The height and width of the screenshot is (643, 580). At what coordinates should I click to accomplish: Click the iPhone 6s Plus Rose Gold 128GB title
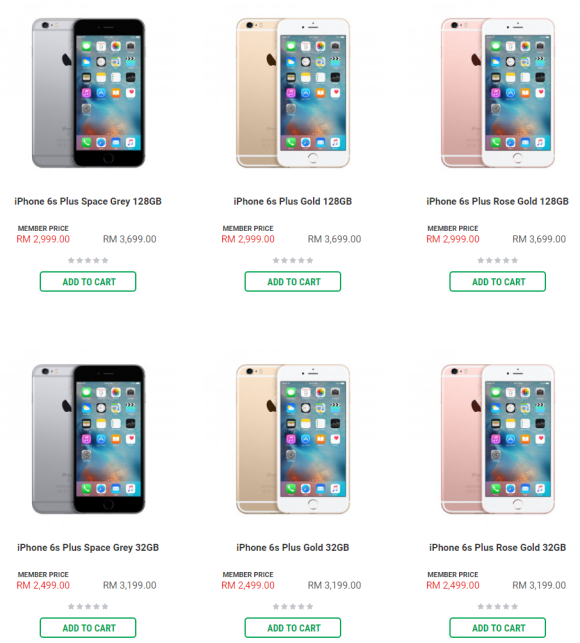pos(498,201)
